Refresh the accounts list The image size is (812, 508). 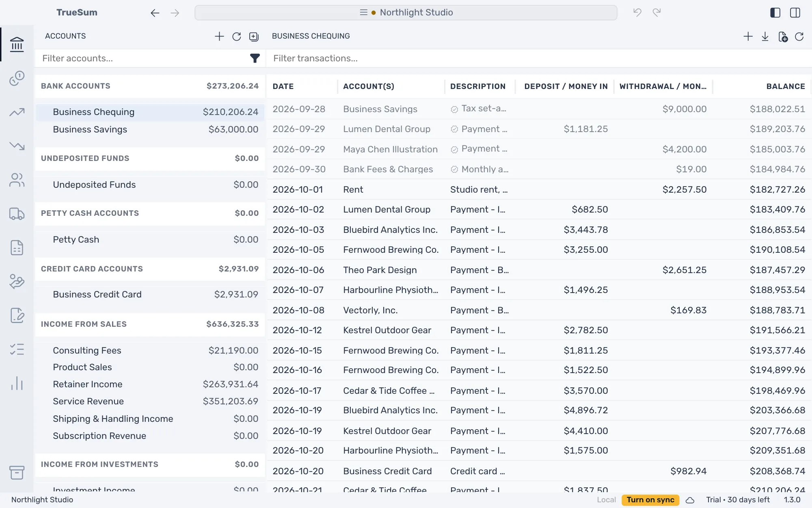click(x=237, y=37)
